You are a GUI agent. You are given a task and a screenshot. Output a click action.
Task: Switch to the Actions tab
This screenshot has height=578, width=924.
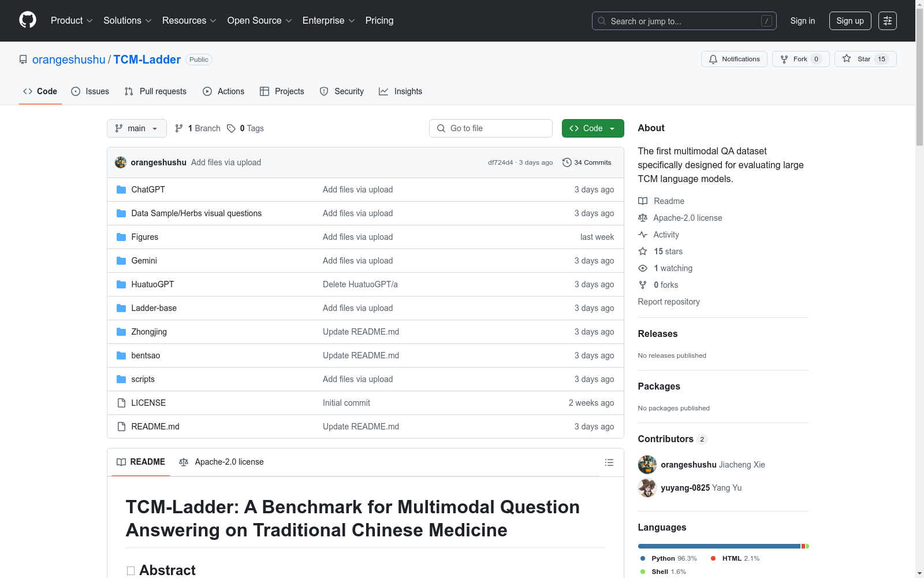click(x=223, y=91)
